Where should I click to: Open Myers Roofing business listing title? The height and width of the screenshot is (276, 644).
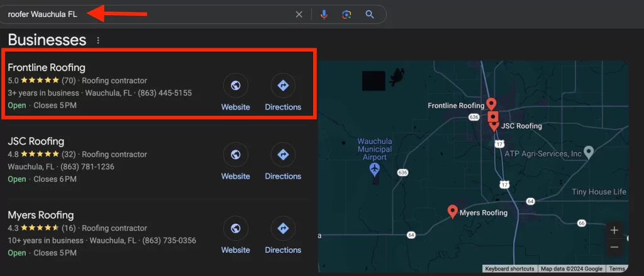pyautogui.click(x=41, y=215)
